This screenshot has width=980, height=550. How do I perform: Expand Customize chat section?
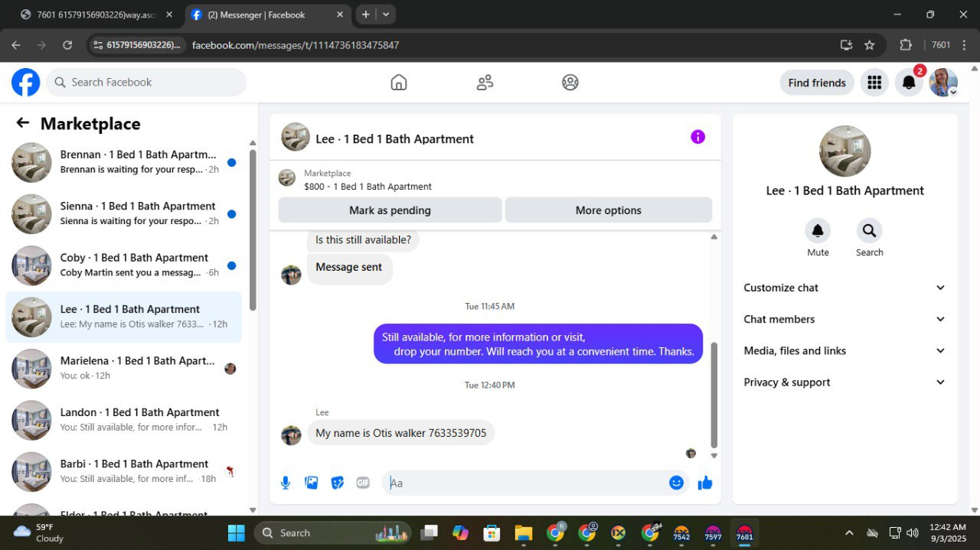coord(845,288)
